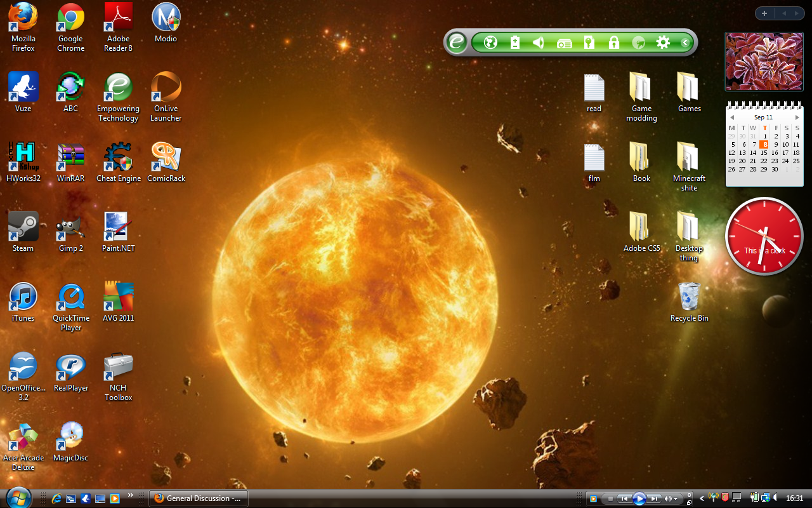Skip to next track in taskbar player
This screenshot has height=508, width=812.
654,498
